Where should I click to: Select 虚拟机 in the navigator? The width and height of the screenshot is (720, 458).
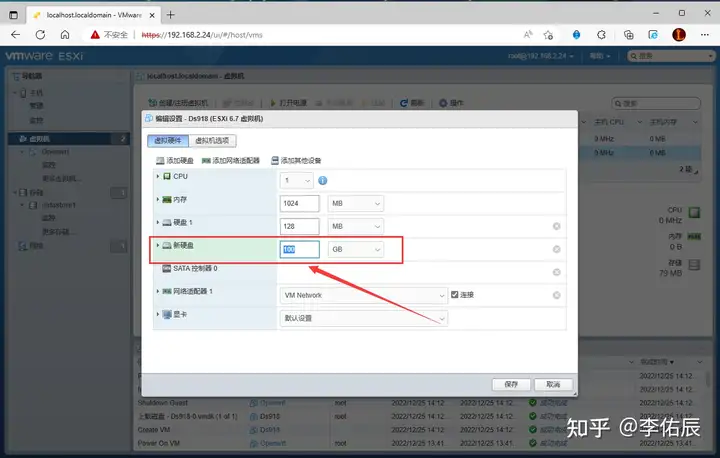[69, 139]
